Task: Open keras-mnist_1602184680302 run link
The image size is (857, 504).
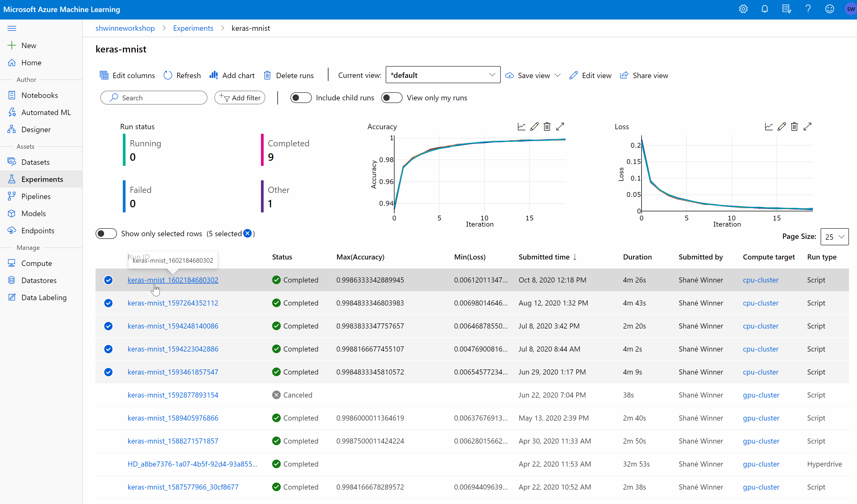Action: click(173, 280)
